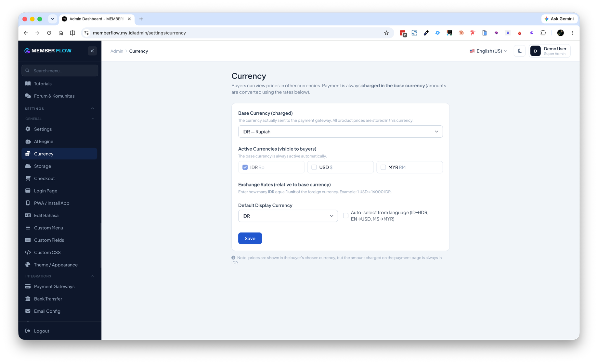Open Tutorials menu item

tap(59, 83)
